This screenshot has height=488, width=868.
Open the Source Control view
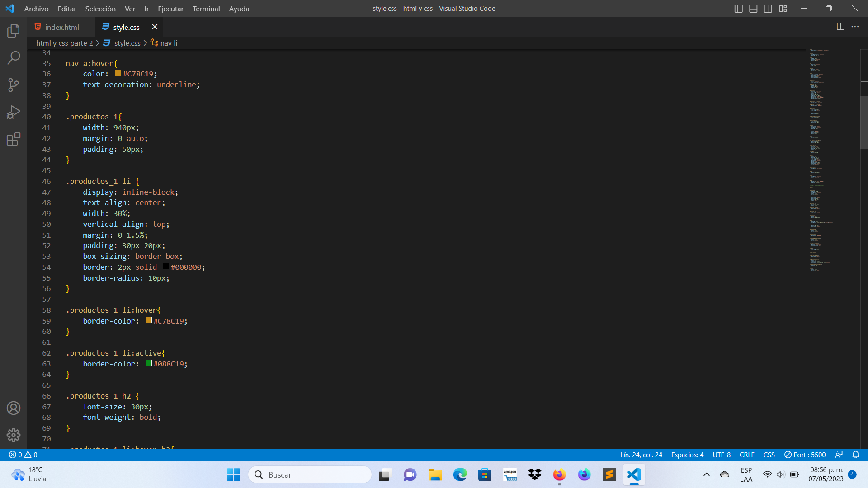pos(14,85)
